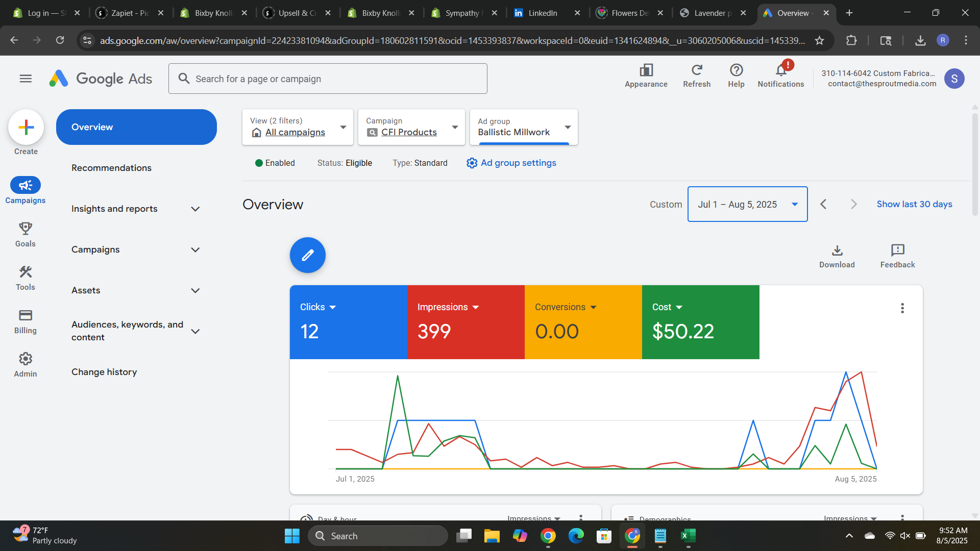
Task: Click the blue pencil edit button
Action: tap(308, 255)
